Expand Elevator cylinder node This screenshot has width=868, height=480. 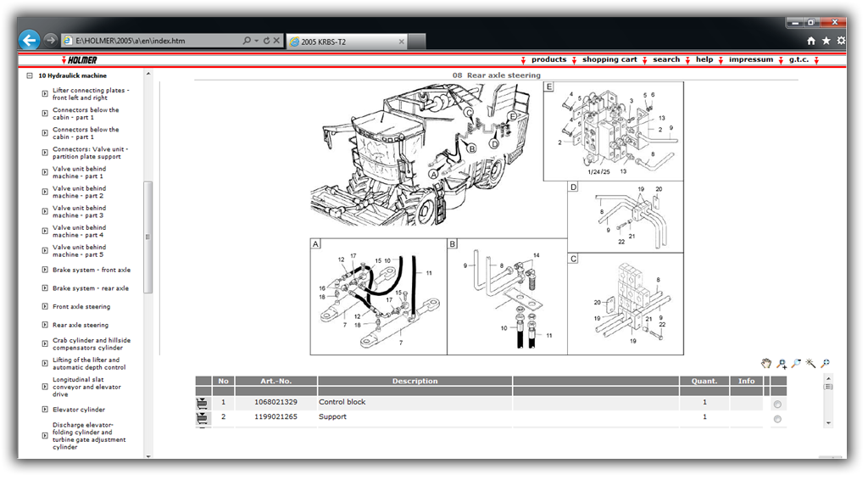coord(45,410)
